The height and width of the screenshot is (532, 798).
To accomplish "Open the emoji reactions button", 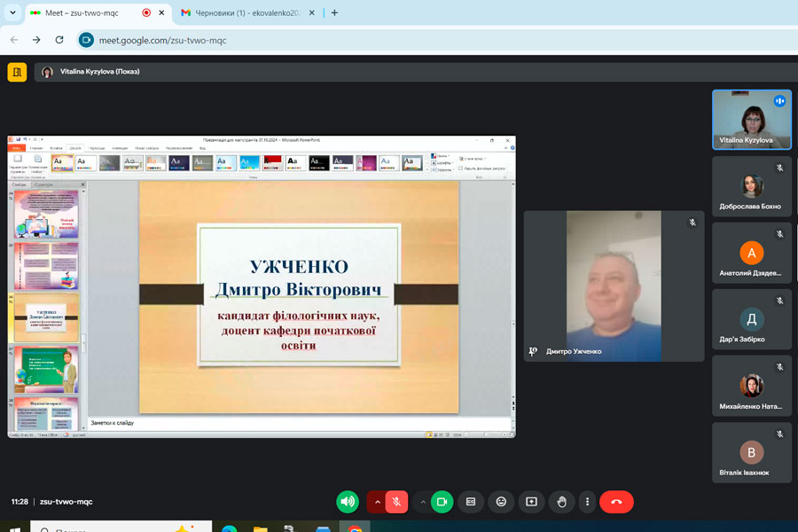I will 501,502.
